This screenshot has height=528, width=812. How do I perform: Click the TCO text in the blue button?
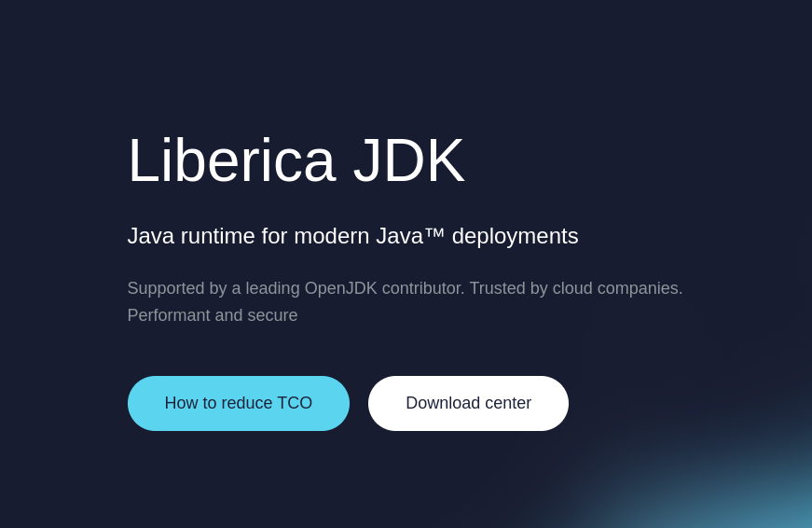point(295,403)
